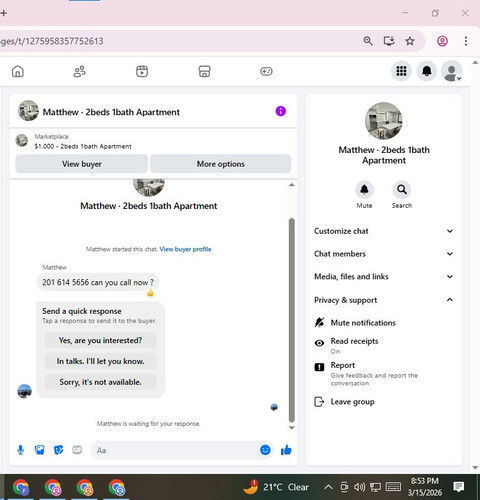
Task: Toggle Read receipts setting
Action: click(x=384, y=345)
